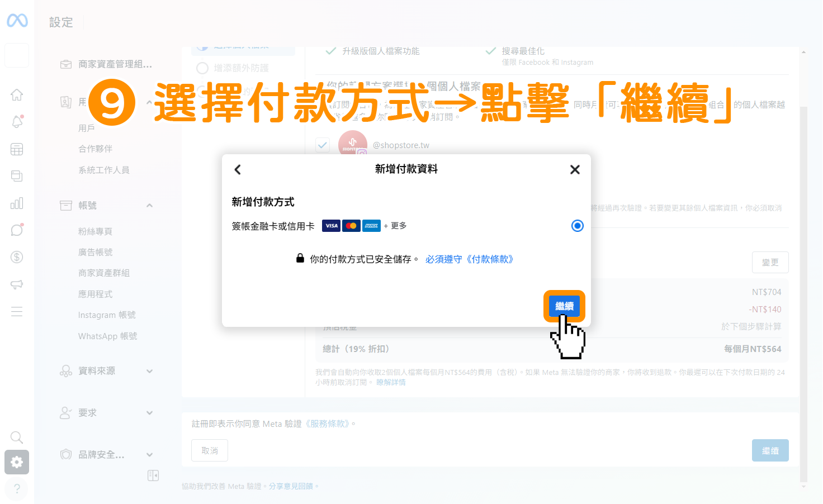Open 系統工作人員 in sidebar
The height and width of the screenshot is (504, 823).
point(104,170)
